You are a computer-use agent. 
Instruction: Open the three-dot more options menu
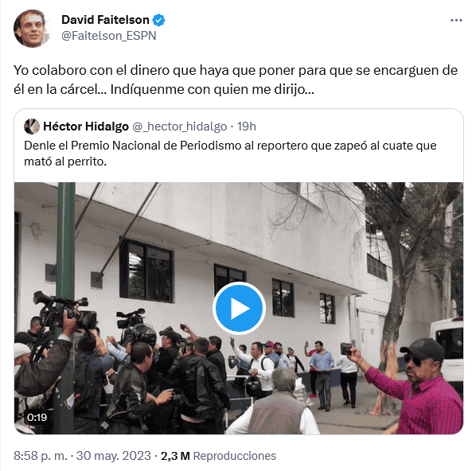[x=455, y=21]
